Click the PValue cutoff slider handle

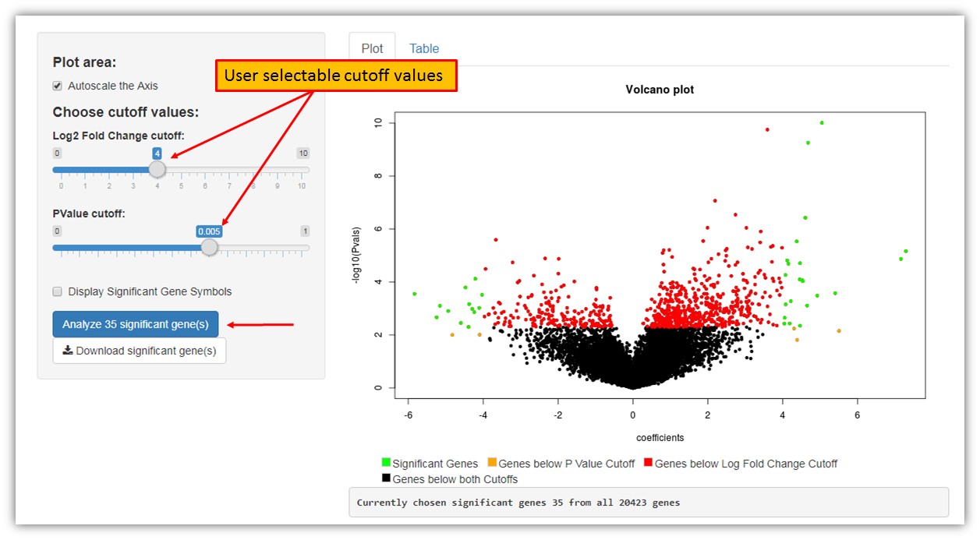pos(209,247)
